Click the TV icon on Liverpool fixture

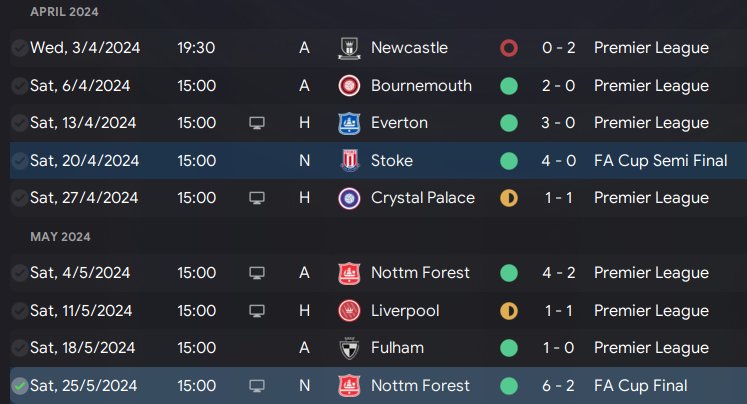[x=257, y=311]
